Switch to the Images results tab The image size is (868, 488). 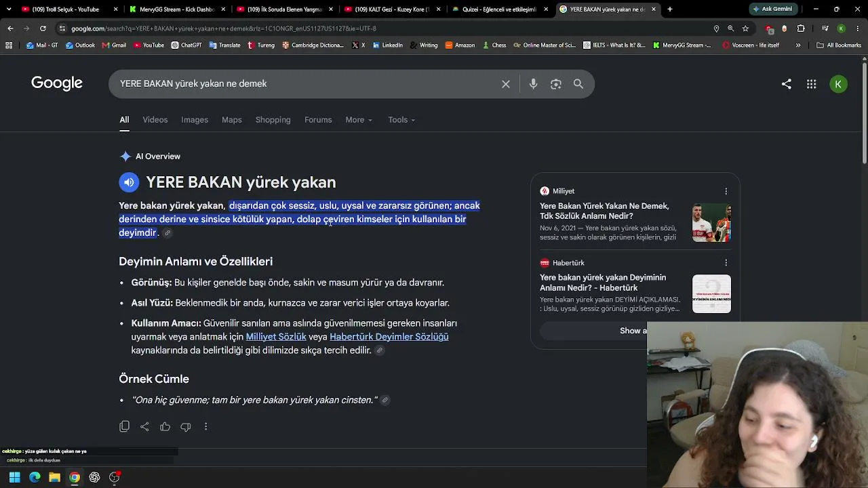coord(195,120)
